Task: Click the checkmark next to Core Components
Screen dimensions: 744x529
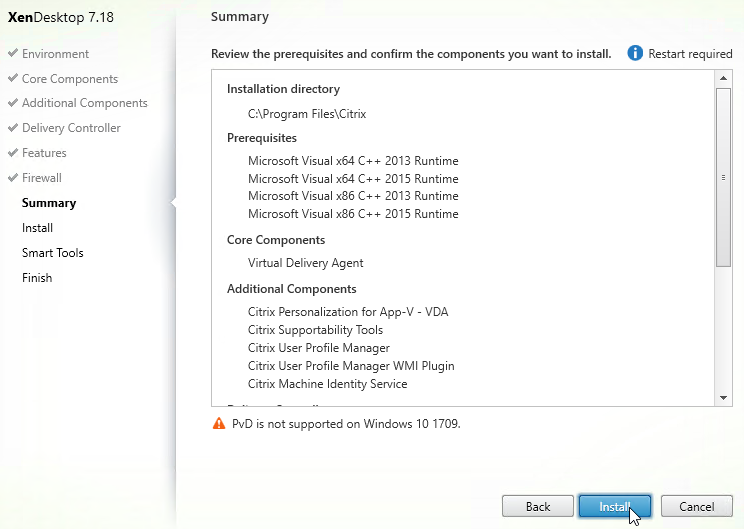Action: pyautogui.click(x=13, y=78)
